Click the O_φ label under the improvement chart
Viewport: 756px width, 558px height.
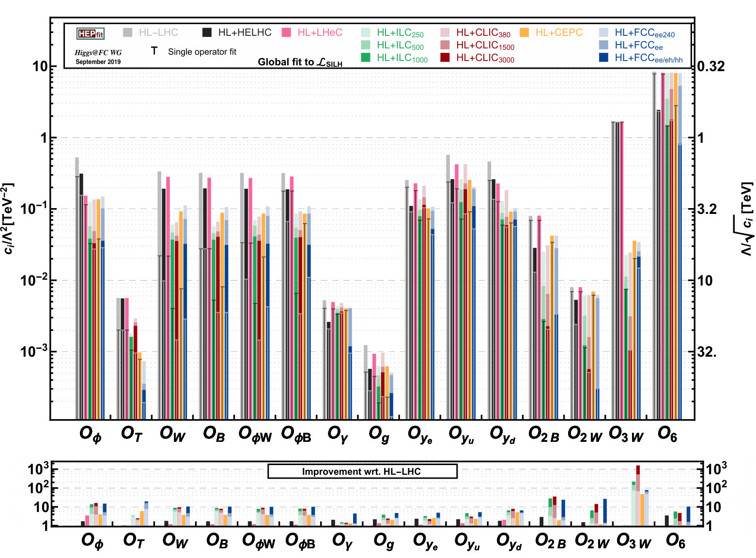click(93, 541)
